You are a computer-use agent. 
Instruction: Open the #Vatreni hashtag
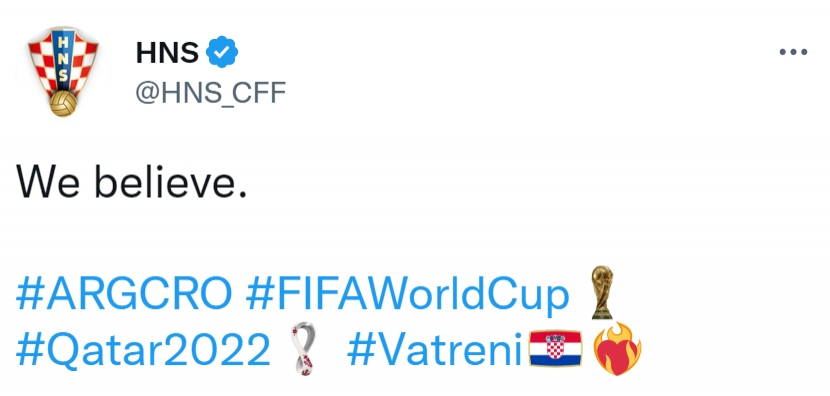click(x=435, y=348)
